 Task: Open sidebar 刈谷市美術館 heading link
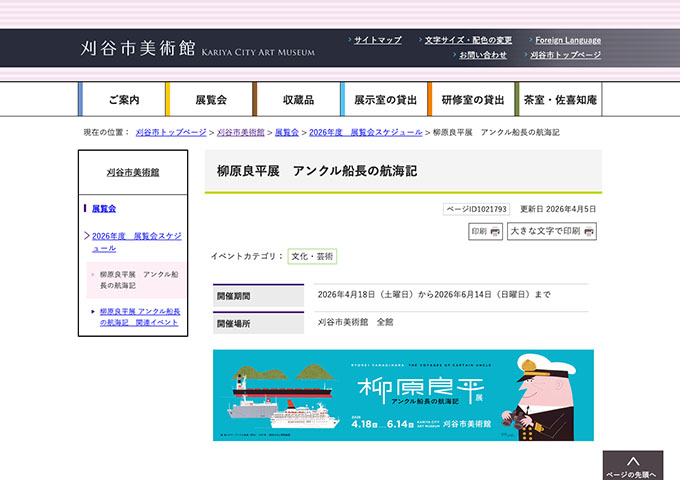coord(133,172)
